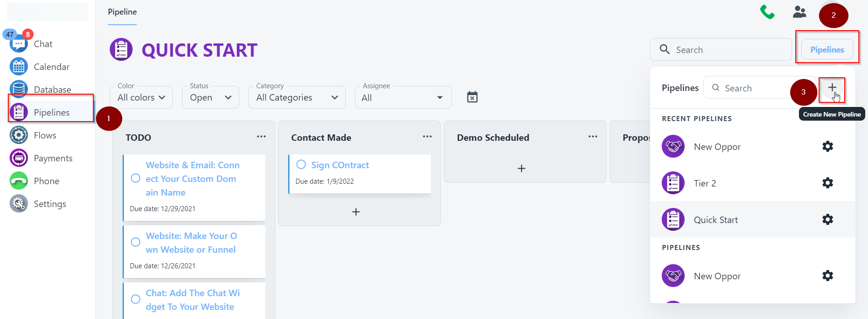Toggle the Website & Email task circle
The image size is (868, 319).
135,178
